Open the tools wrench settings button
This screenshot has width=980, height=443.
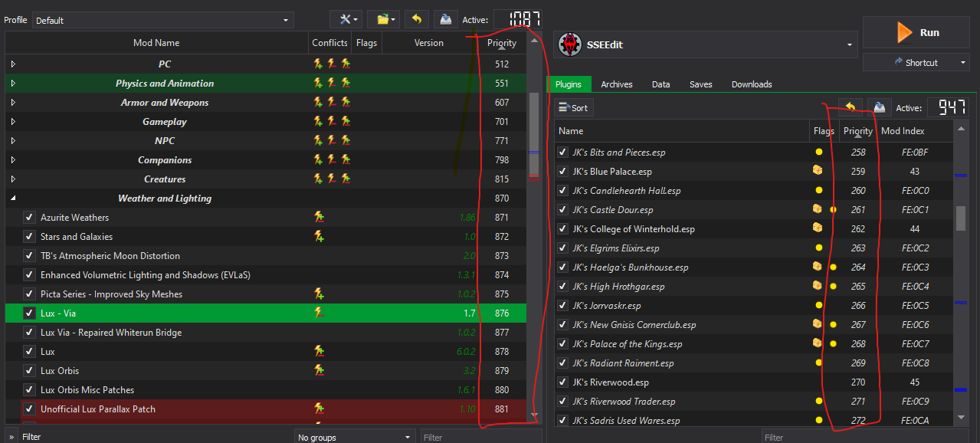pos(346,19)
